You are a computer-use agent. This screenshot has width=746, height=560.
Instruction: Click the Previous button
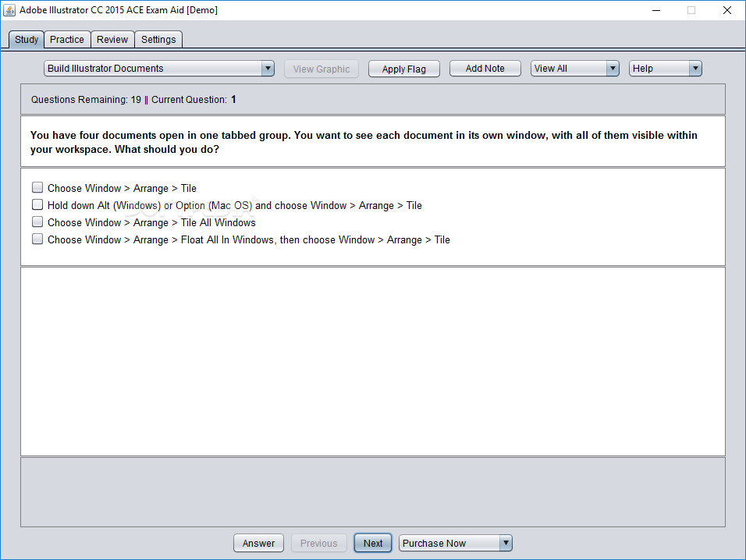coord(318,543)
